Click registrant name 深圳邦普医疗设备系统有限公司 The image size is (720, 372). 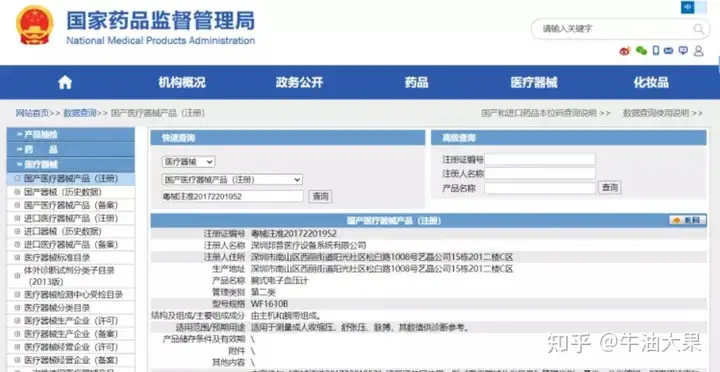pyautogui.click(x=309, y=246)
